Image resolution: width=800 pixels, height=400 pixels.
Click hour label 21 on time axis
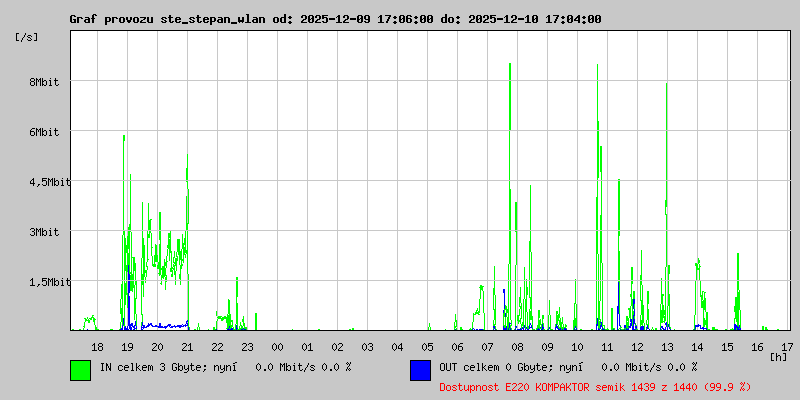[187, 347]
